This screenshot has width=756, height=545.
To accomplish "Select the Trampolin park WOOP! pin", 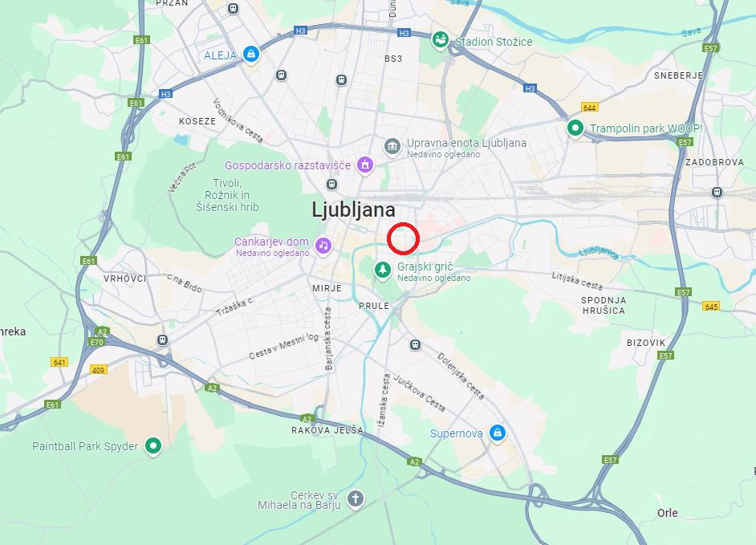I will click(575, 128).
